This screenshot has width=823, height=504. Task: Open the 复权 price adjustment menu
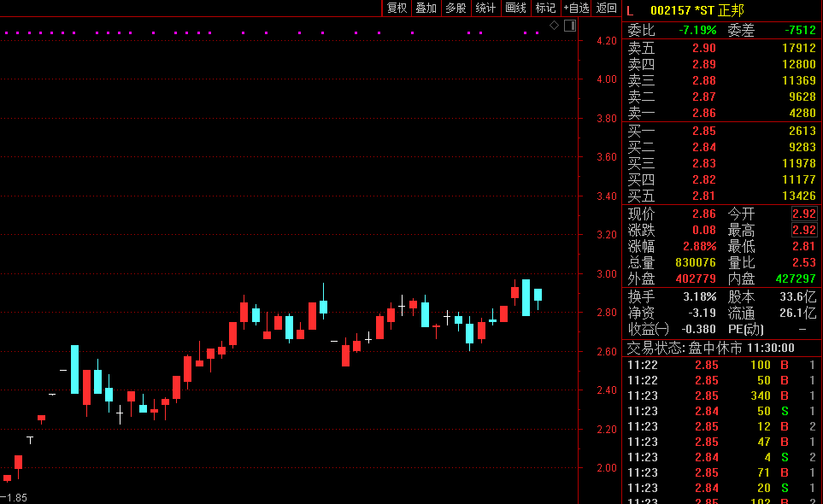point(397,9)
